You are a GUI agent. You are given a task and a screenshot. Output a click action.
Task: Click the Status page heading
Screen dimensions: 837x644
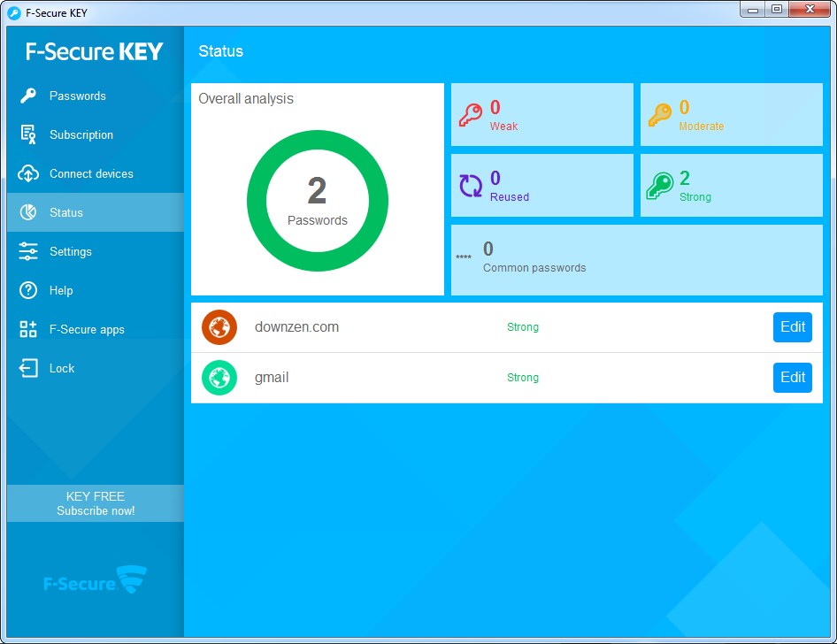221,51
